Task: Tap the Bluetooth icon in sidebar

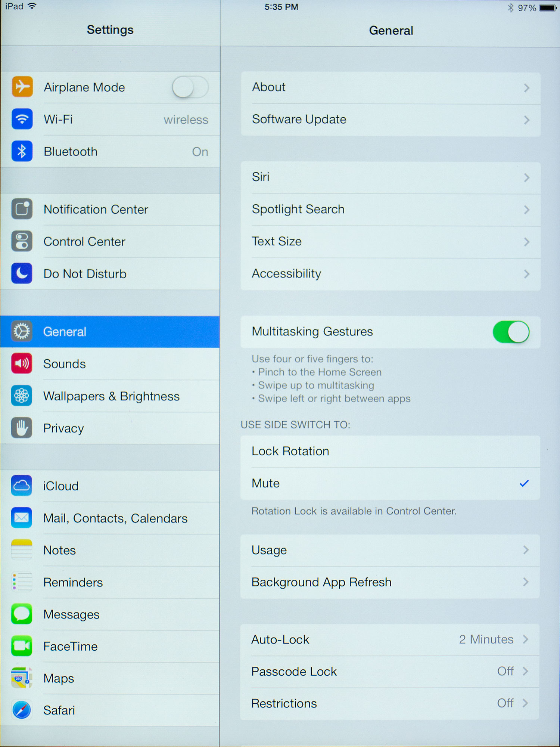Action: 22,151
